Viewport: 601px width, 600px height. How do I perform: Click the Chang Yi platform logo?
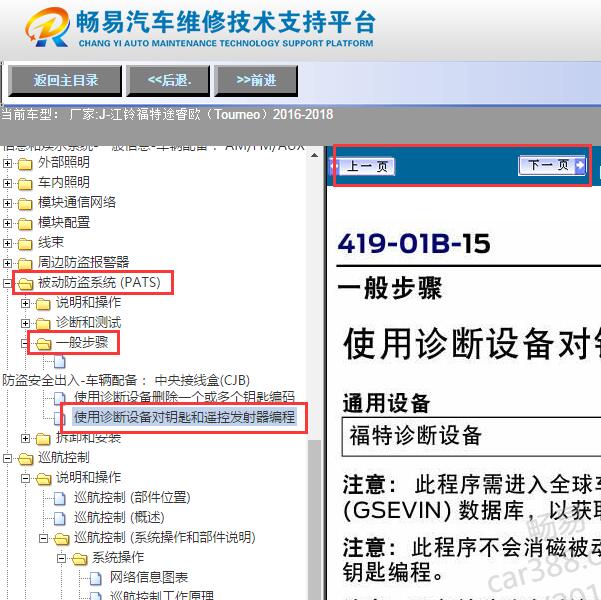point(48,26)
